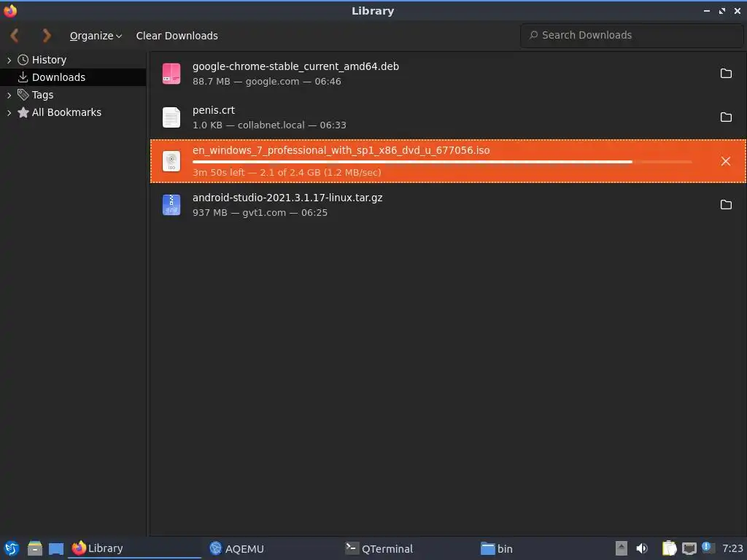Open the clipboard manager tray icon
The image size is (747, 560).
[669, 548]
